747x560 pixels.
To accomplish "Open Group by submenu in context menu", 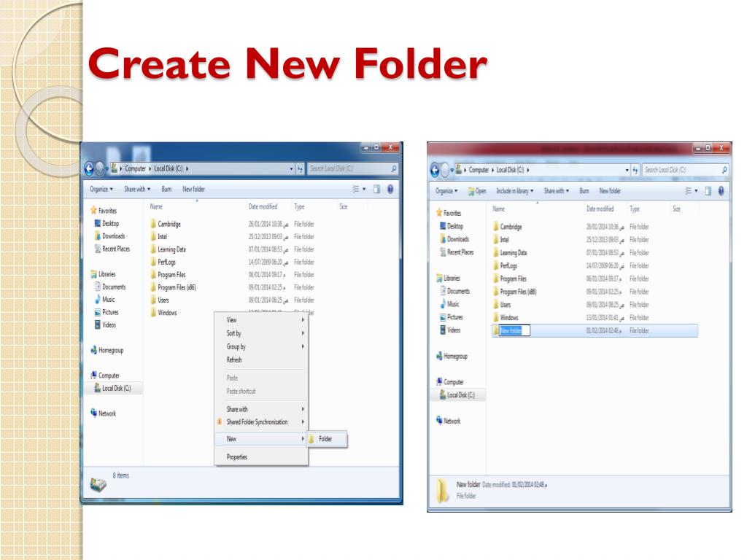I will point(261,346).
